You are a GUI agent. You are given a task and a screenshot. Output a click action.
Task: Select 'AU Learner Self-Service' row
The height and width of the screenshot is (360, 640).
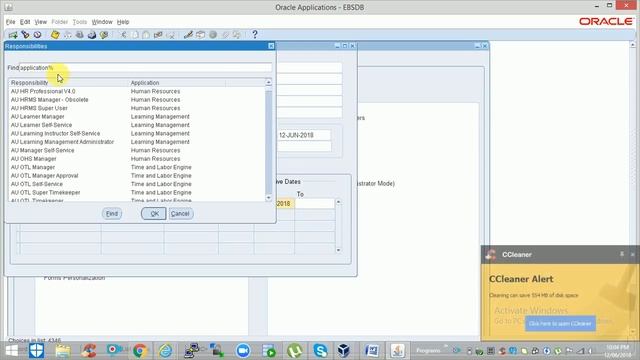tap(137, 125)
